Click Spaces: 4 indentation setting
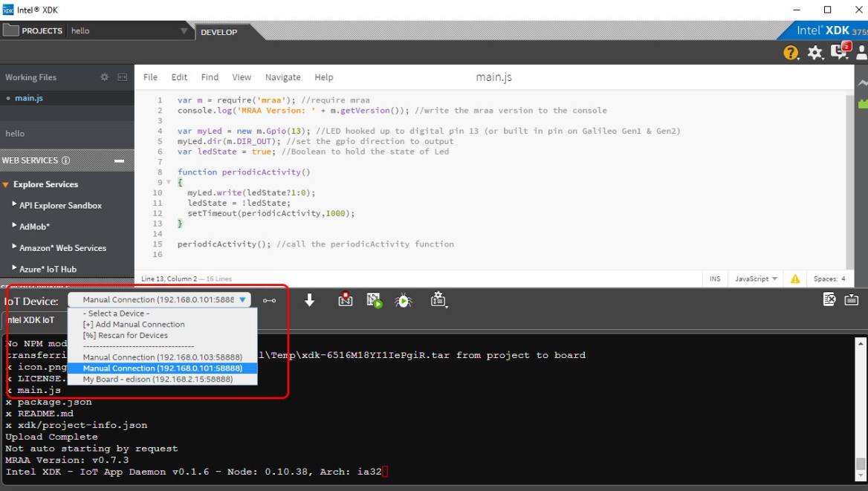868x491 pixels. (x=829, y=279)
